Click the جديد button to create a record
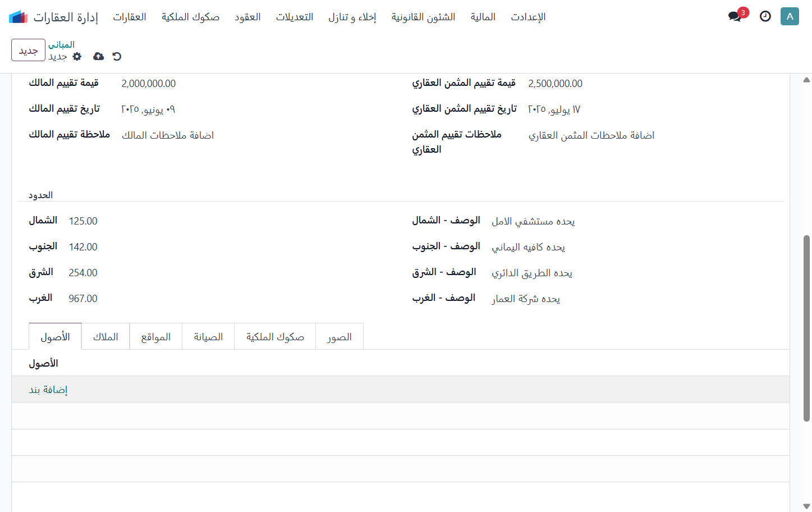This screenshot has width=812, height=512. click(28, 50)
